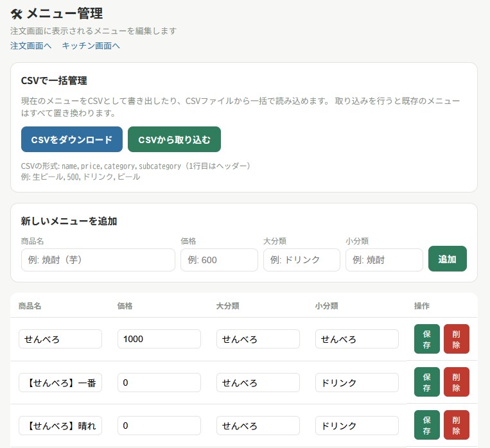This screenshot has height=448, width=490.
Task: Focus the new item 小分類 input field
Action: click(384, 260)
